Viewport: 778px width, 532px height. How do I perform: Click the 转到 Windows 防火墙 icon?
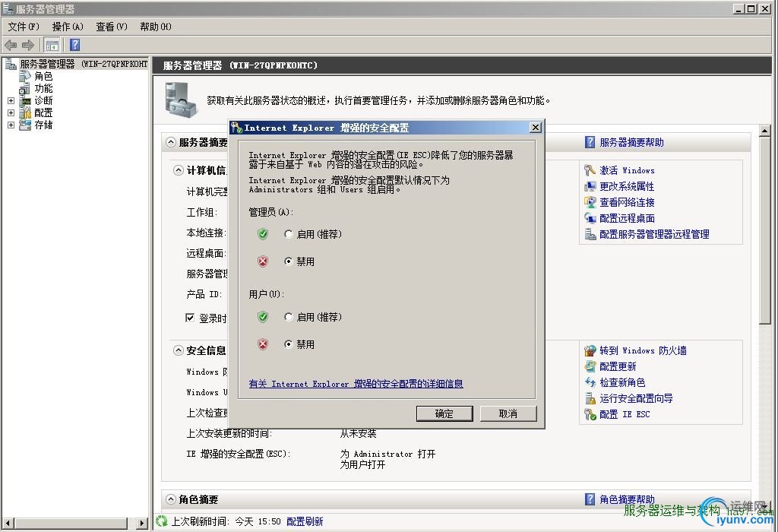pyautogui.click(x=590, y=350)
